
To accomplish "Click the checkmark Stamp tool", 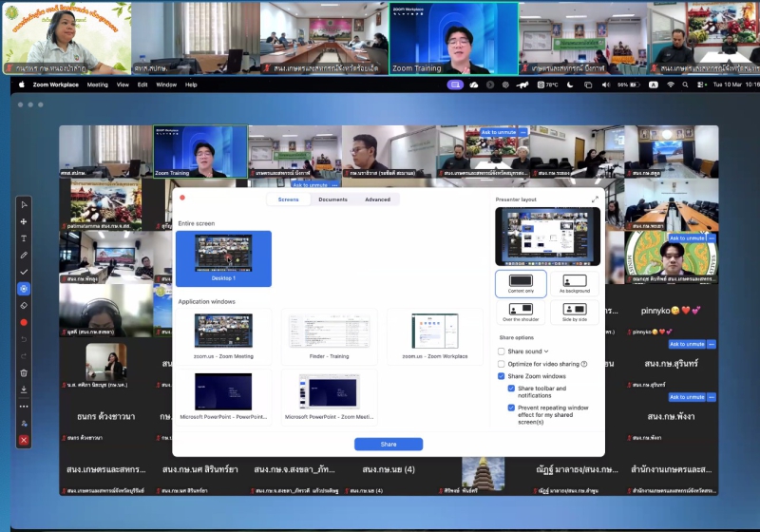I will (24, 272).
